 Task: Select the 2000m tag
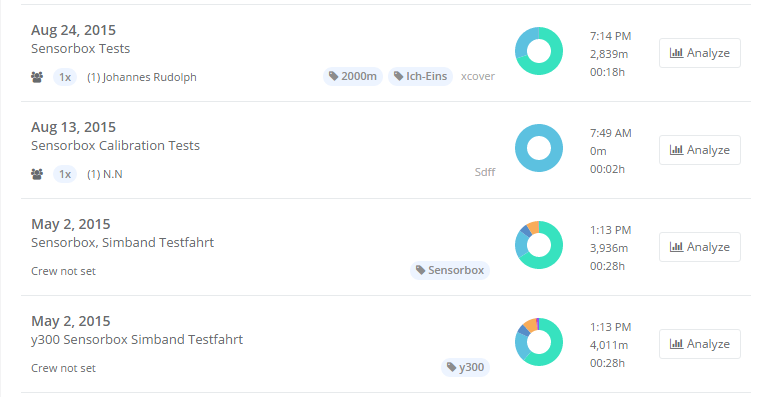point(353,76)
